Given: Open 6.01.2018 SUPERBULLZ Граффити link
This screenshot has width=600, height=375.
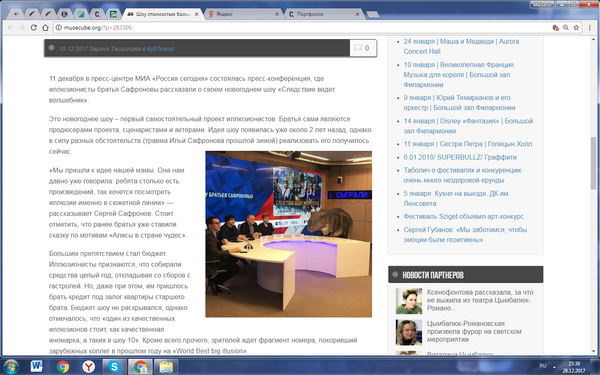Looking at the screenshot, I should pyautogui.click(x=460, y=157).
